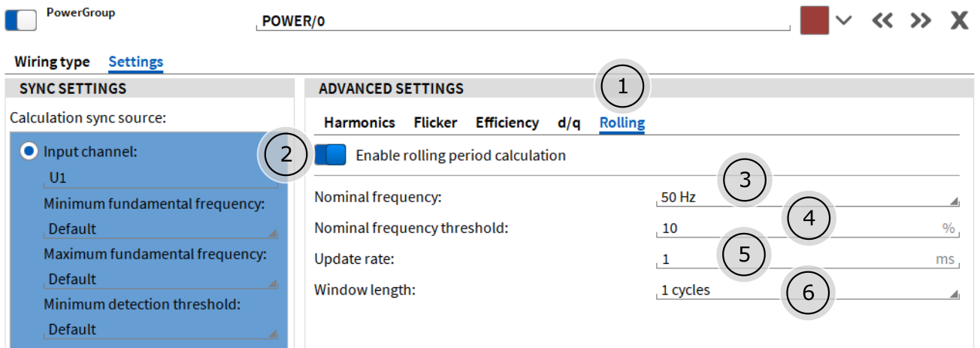The width and height of the screenshot is (980, 348).
Task: Click the red channel color swatch
Action: click(815, 20)
